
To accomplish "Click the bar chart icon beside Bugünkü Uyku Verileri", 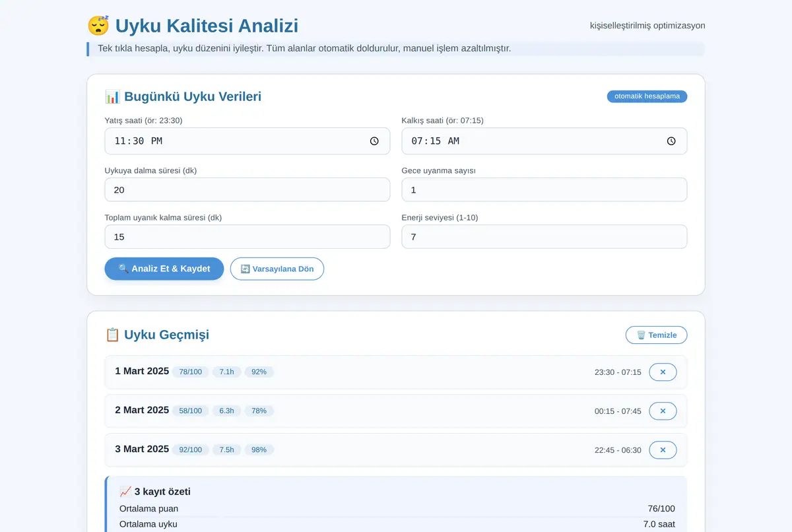I will point(112,97).
